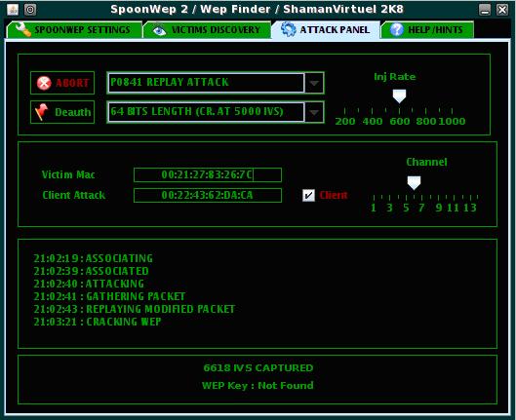Open the SPOONWEP SETTINGS tab
516x420 pixels.
pyautogui.click(x=74, y=29)
